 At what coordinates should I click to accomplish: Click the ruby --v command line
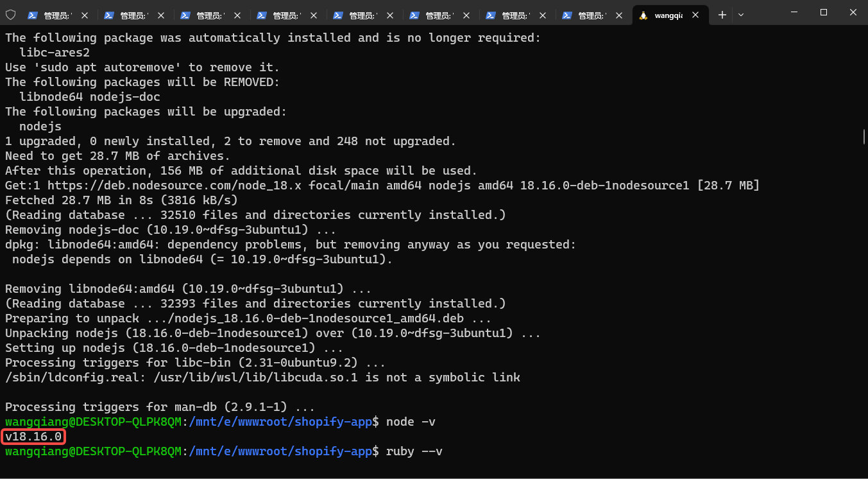click(x=414, y=451)
